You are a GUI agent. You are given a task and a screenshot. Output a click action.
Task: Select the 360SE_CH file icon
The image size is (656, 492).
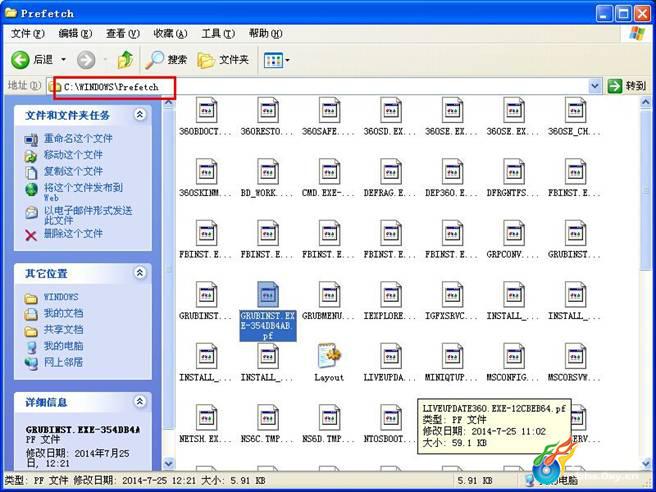tap(575, 110)
